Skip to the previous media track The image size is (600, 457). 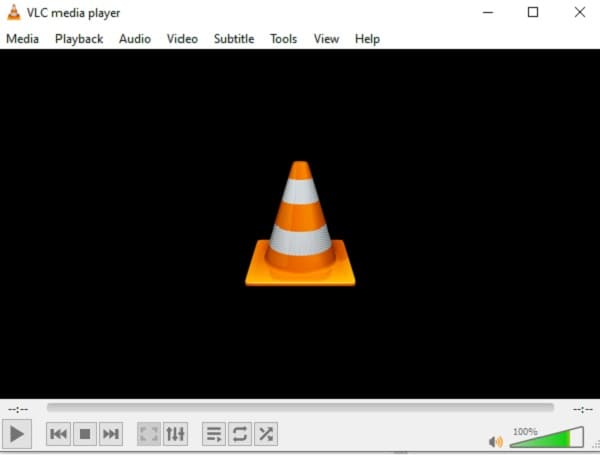[59, 434]
